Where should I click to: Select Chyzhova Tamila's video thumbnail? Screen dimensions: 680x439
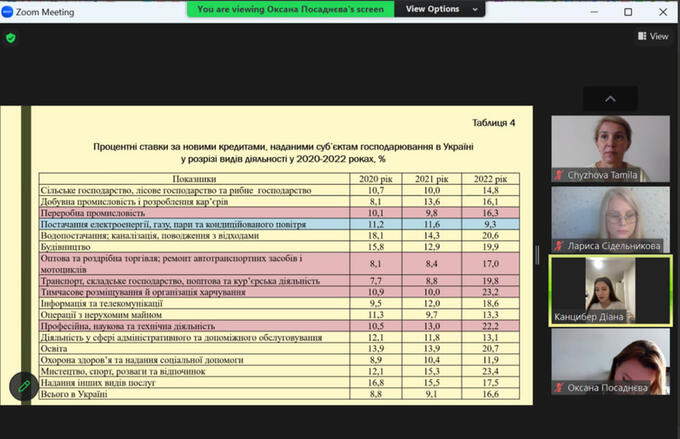(x=610, y=148)
